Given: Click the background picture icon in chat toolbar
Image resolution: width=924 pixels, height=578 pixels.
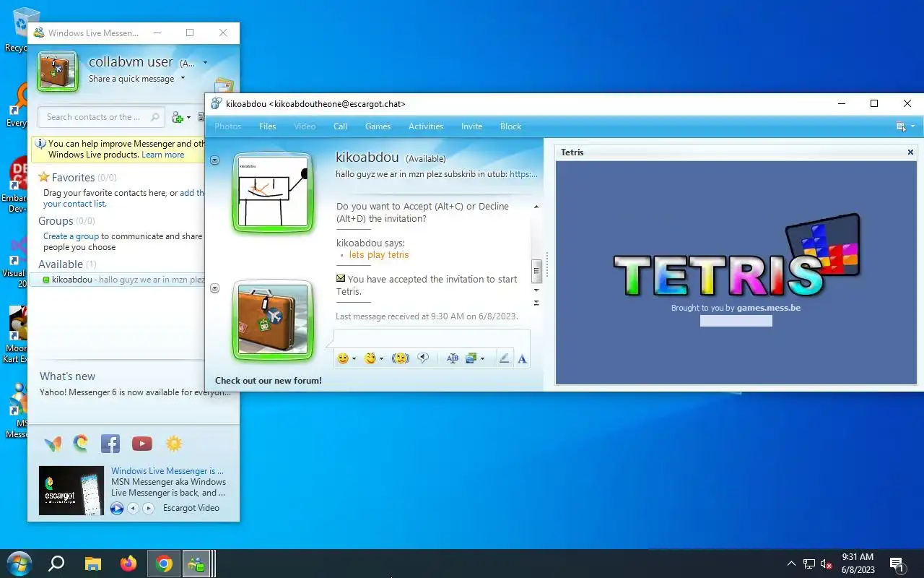Looking at the screenshot, I should click(x=472, y=358).
